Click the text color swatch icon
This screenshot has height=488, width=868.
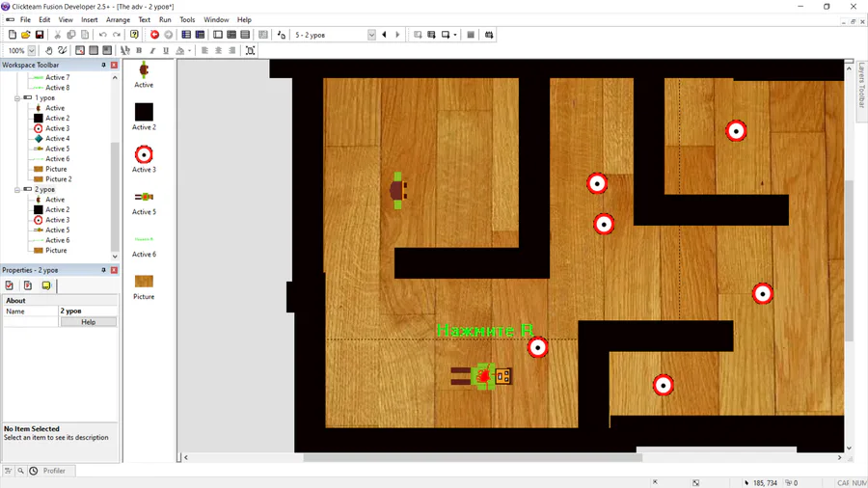180,50
